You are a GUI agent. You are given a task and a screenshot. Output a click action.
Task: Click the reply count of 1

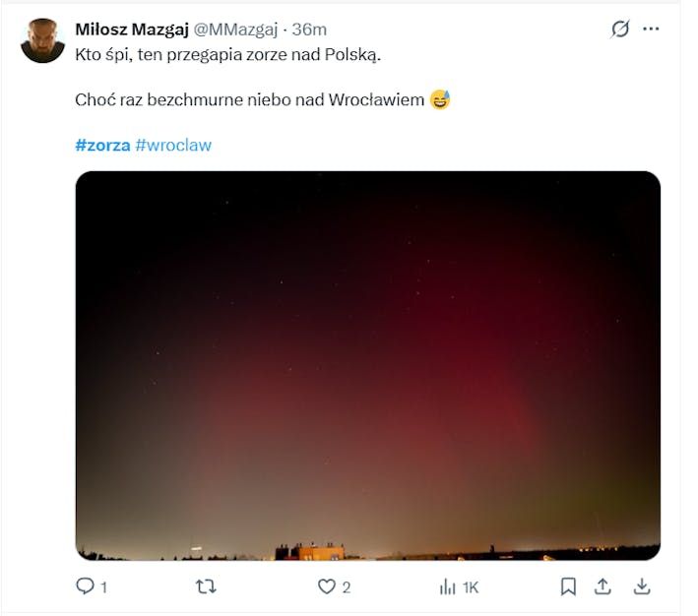[103, 587]
